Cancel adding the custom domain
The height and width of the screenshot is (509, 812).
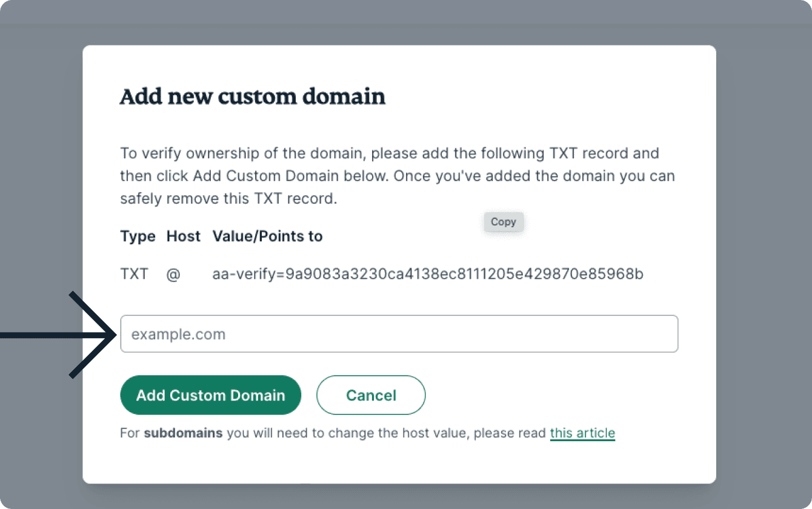coord(371,396)
